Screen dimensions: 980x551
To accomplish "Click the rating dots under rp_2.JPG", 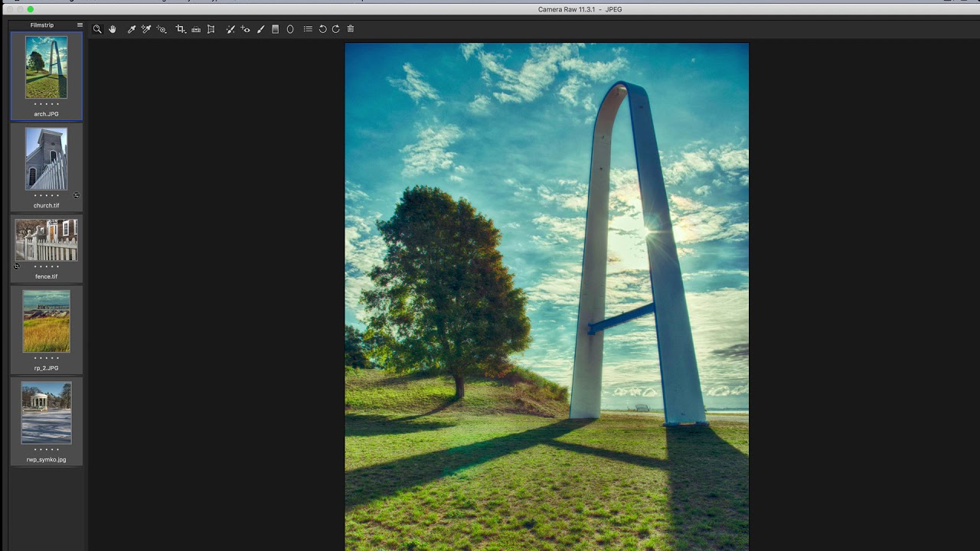I will [x=46, y=358].
